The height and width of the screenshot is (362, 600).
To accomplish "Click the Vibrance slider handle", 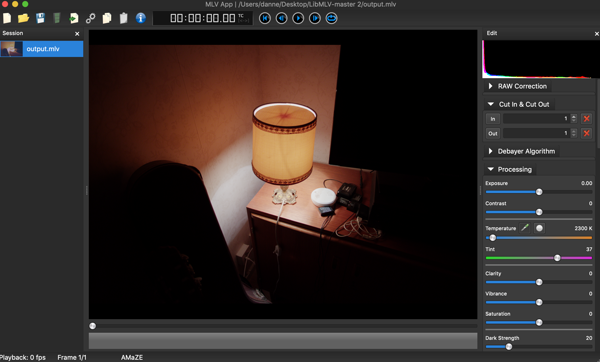I will tap(539, 302).
